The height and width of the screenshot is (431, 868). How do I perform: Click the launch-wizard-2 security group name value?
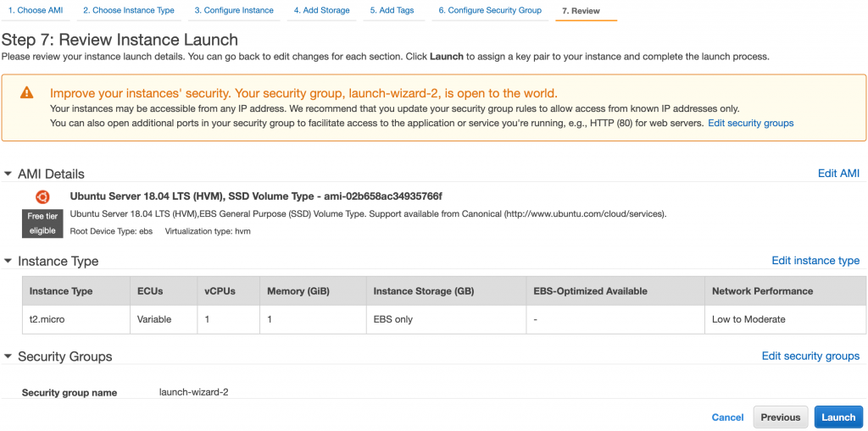194,392
